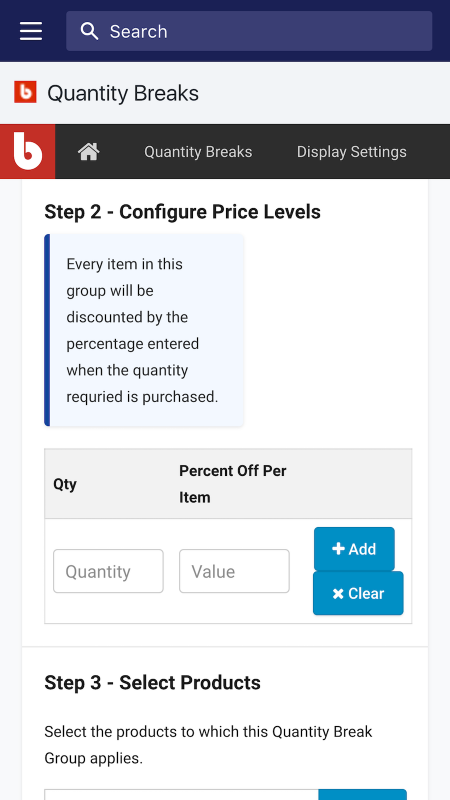Click the Step 2 Configure Price Levels heading
This screenshot has height=800, width=450.
(x=183, y=212)
